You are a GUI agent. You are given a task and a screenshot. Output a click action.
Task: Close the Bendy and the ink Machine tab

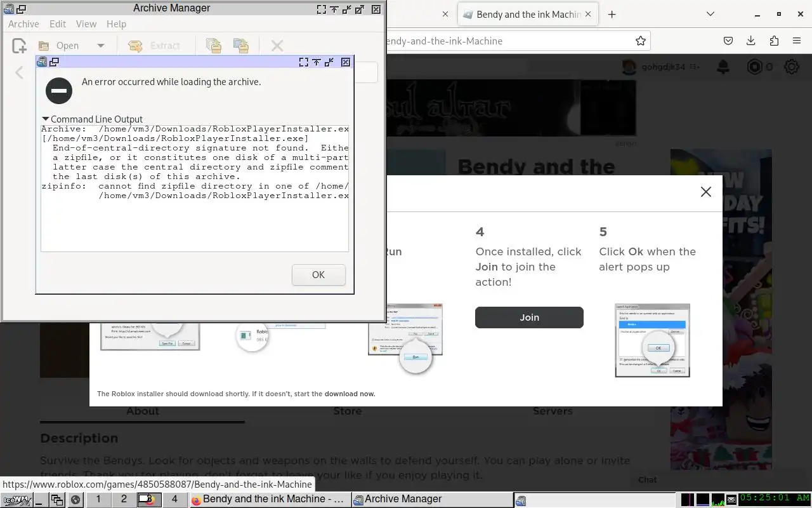589,15
